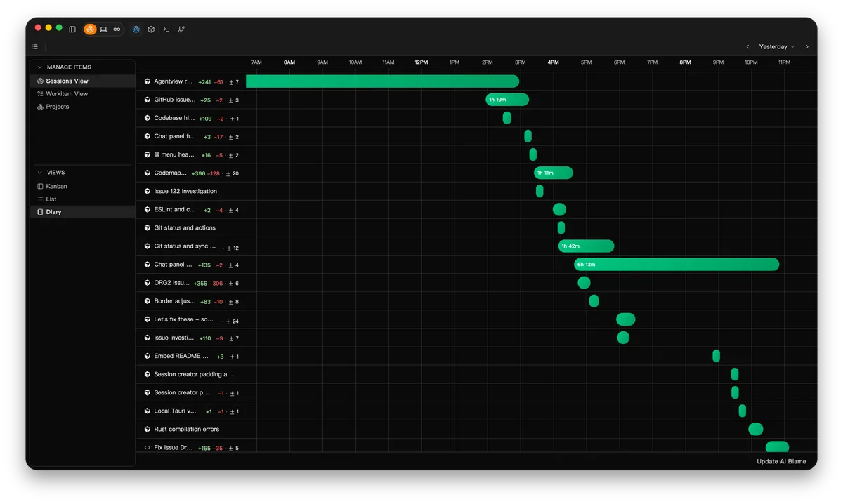Select the infinity mode icon
The image size is (843, 504).
tap(117, 29)
